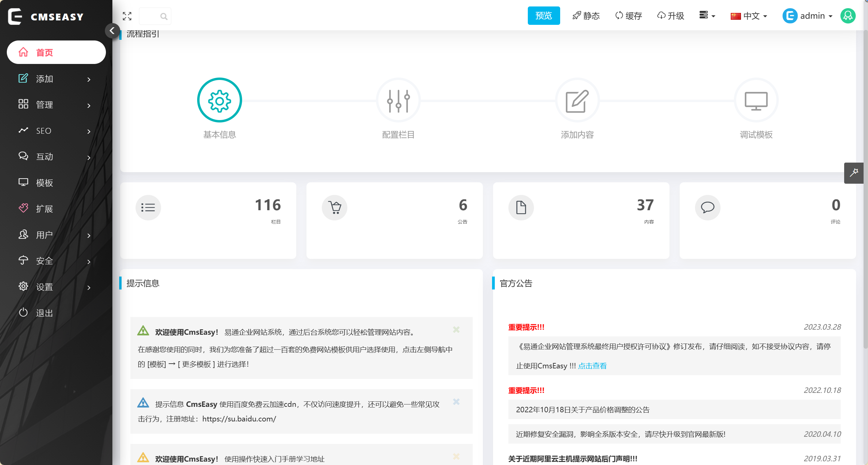Expand the 用户 menu chevron

pos(89,235)
